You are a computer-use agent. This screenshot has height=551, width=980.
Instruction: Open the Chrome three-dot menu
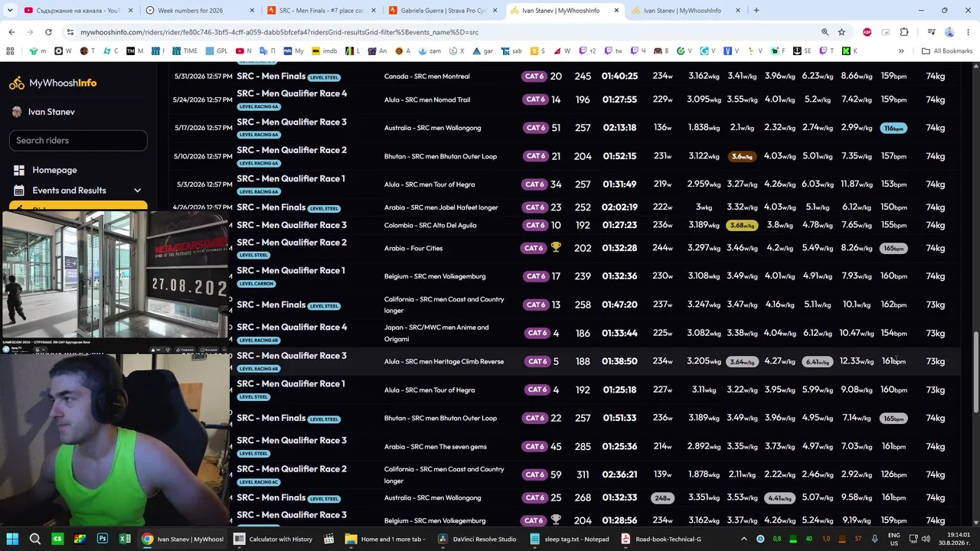(x=968, y=32)
